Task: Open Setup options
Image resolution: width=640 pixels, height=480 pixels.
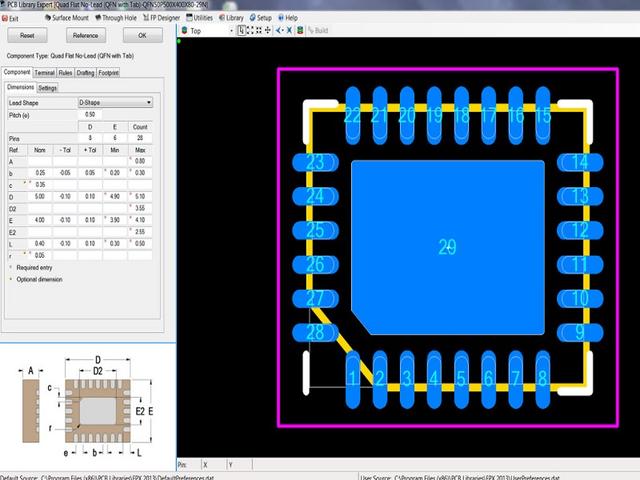Action: point(263,18)
